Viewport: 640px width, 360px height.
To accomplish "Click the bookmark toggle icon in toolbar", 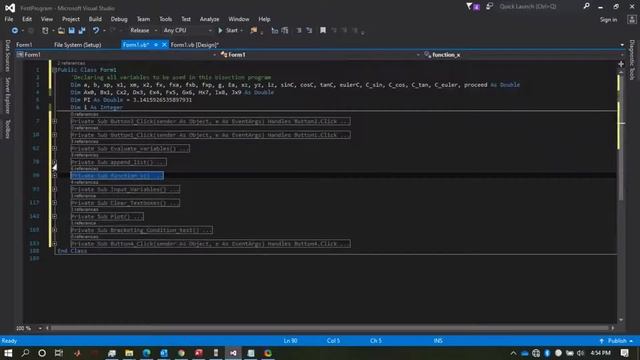I will 323,31.
